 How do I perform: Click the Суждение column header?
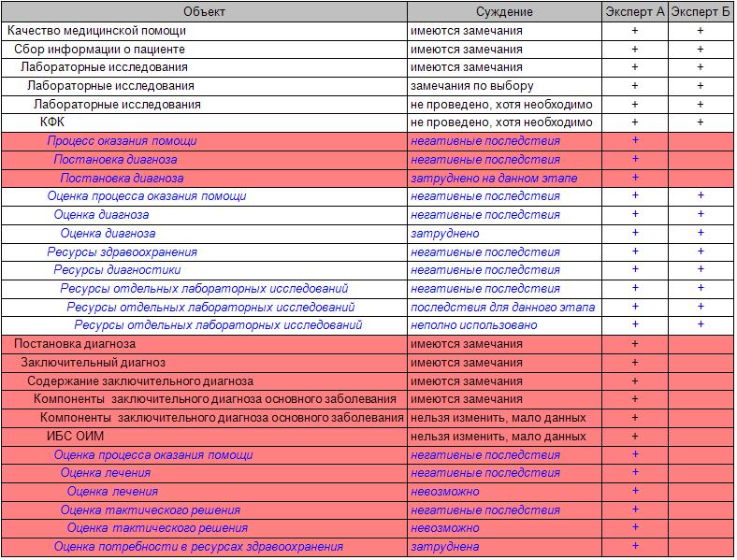504,11
